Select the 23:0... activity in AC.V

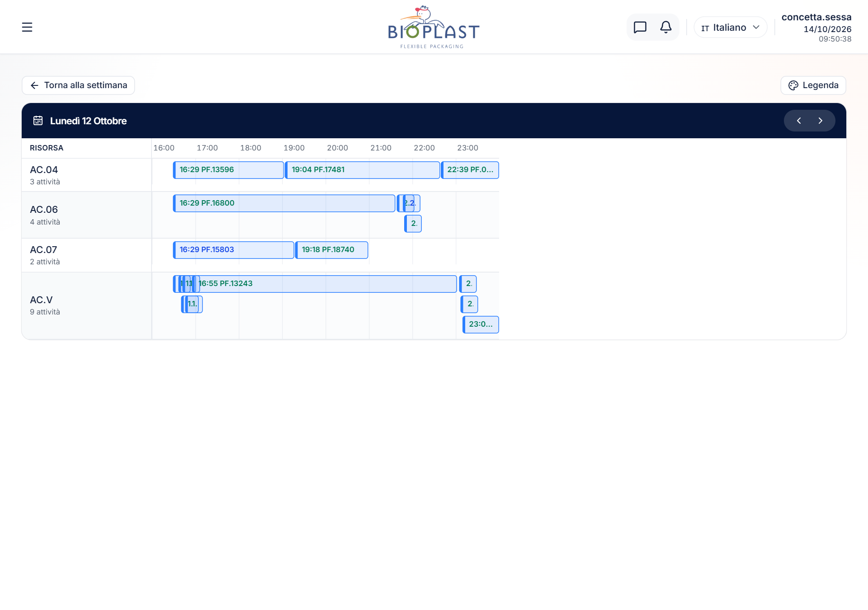(481, 324)
